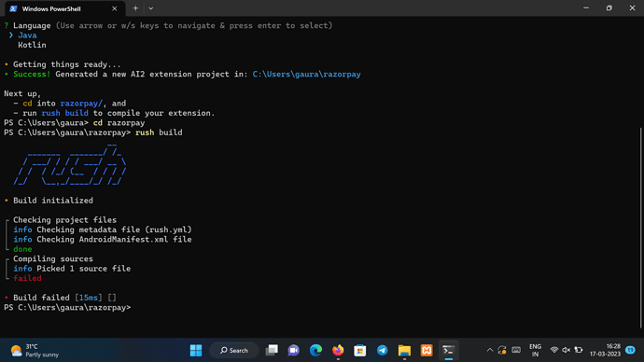Expand the new tab profile dropdown

point(150,8)
